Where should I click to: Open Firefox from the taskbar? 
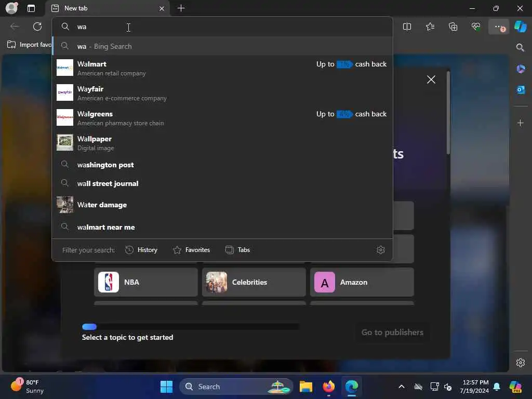click(328, 387)
